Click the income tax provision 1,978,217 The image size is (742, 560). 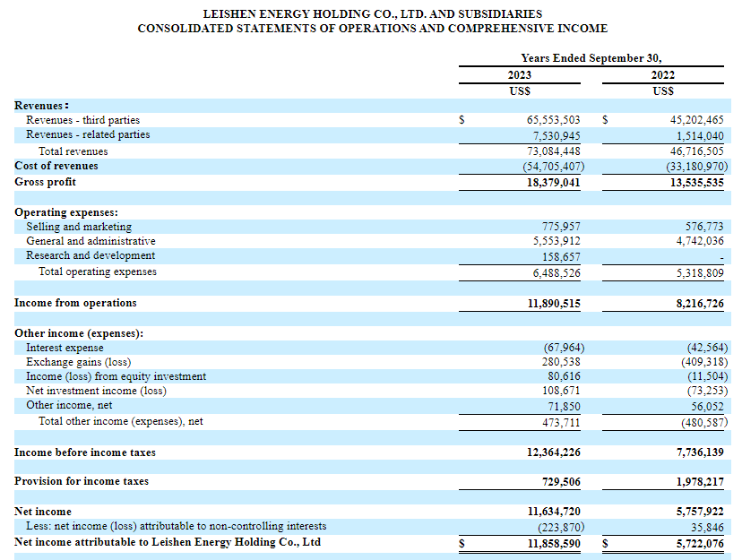(701, 482)
